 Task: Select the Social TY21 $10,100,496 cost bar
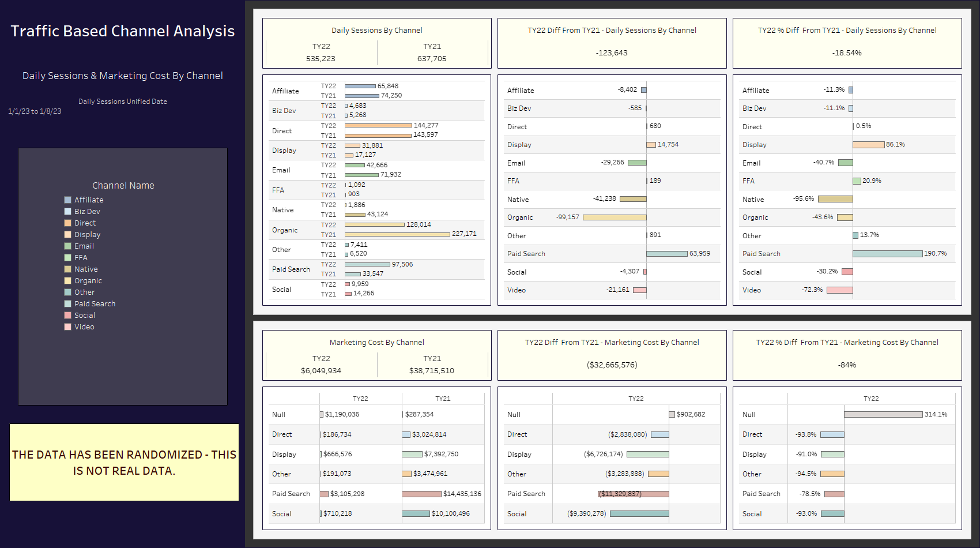pyautogui.click(x=416, y=513)
